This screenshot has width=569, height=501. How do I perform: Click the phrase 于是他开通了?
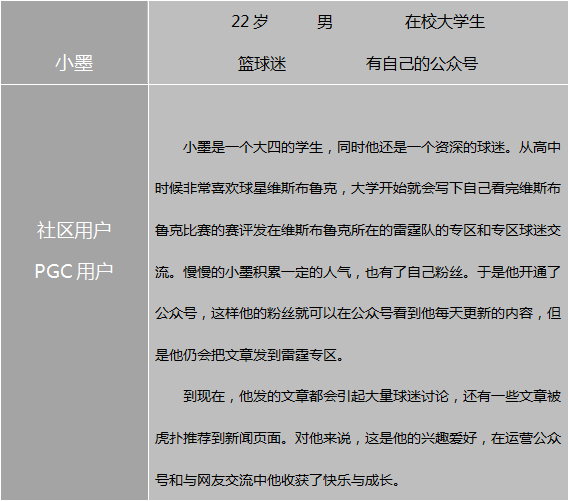click(519, 272)
